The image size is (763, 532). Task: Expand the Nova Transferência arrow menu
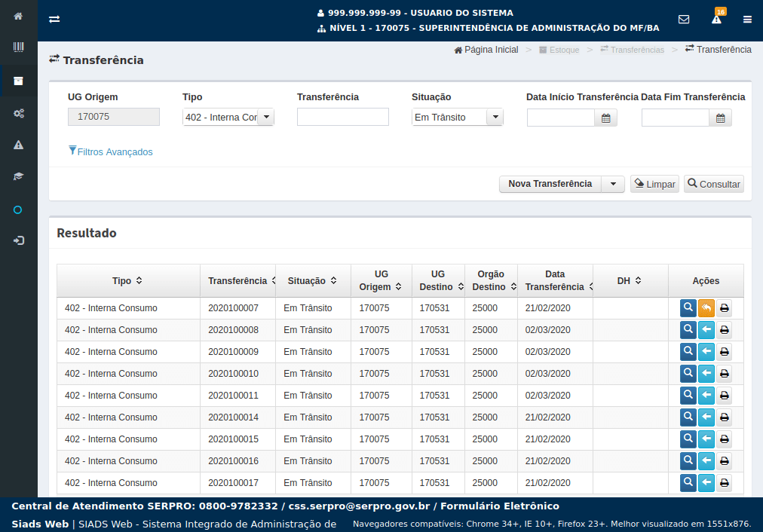613,184
